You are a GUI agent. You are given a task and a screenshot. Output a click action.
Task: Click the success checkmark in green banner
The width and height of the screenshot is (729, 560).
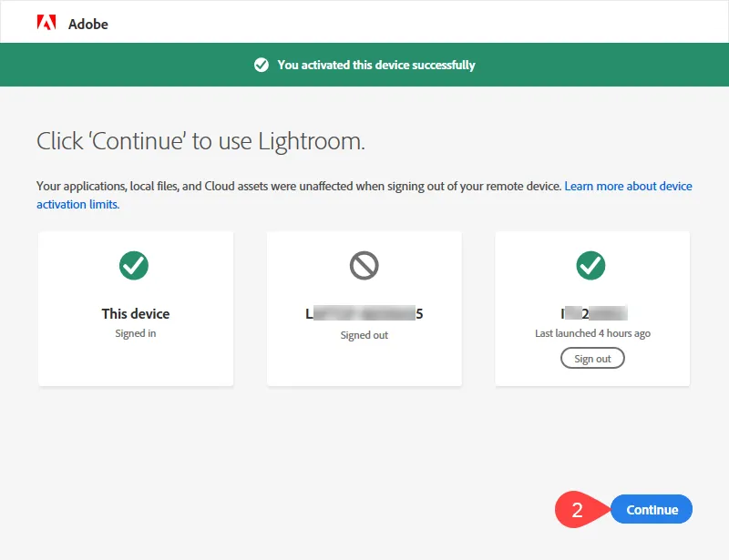262,65
